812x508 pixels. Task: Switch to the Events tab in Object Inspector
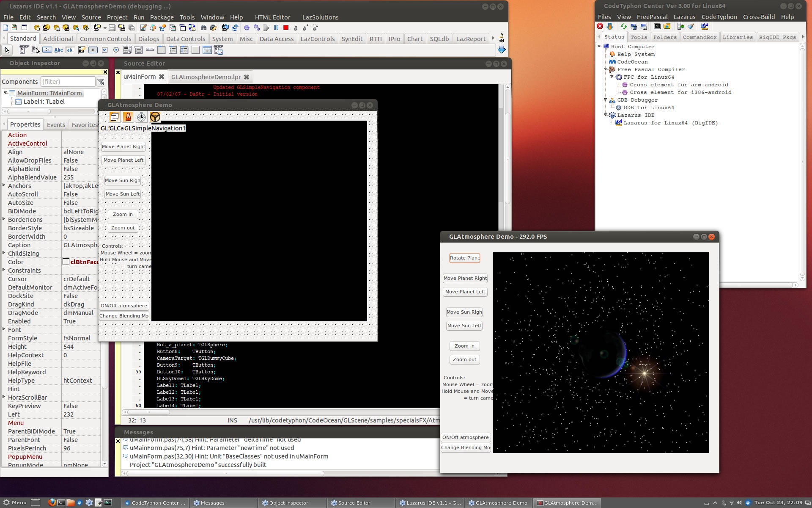56,124
